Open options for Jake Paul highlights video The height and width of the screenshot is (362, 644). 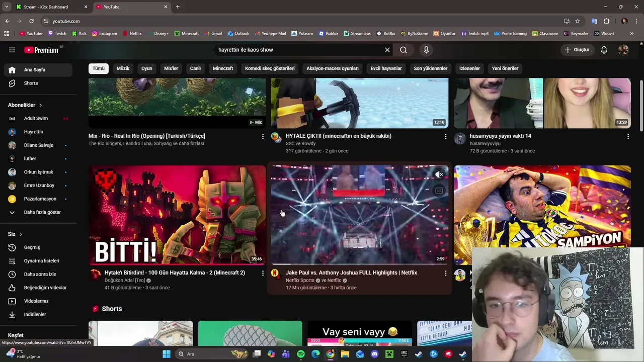[x=445, y=273]
